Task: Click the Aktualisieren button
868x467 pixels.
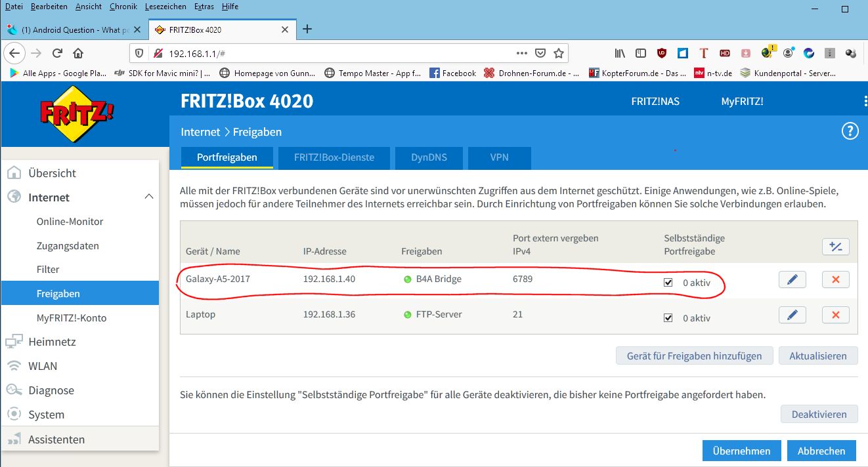Action: 818,355
